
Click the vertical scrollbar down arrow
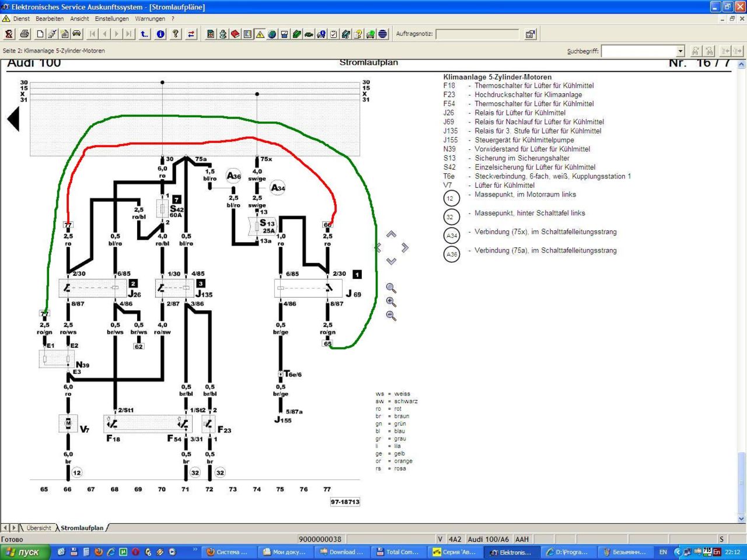(x=742, y=519)
